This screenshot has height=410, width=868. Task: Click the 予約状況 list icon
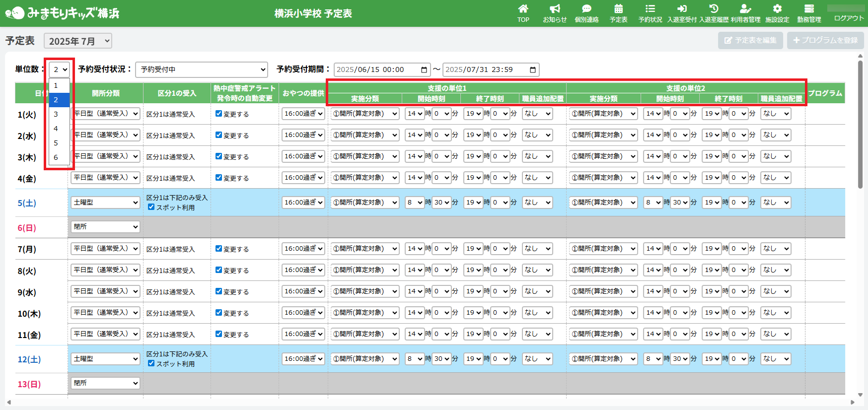click(650, 9)
